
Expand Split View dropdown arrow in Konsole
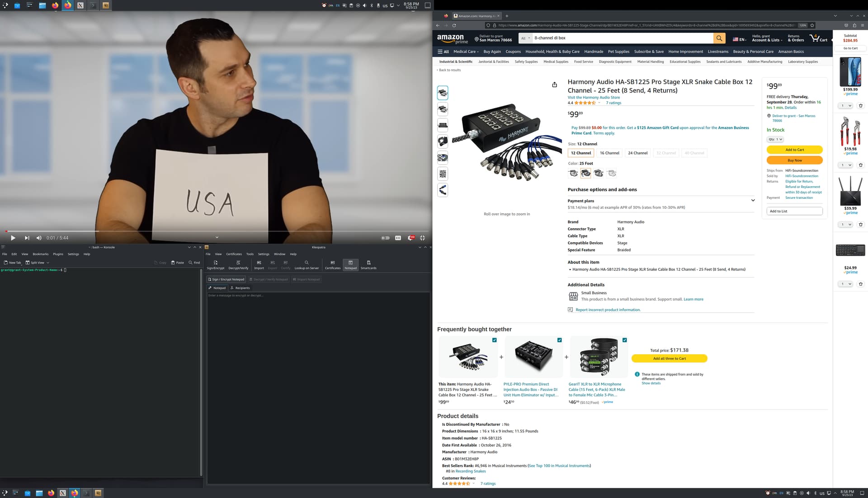tap(48, 263)
